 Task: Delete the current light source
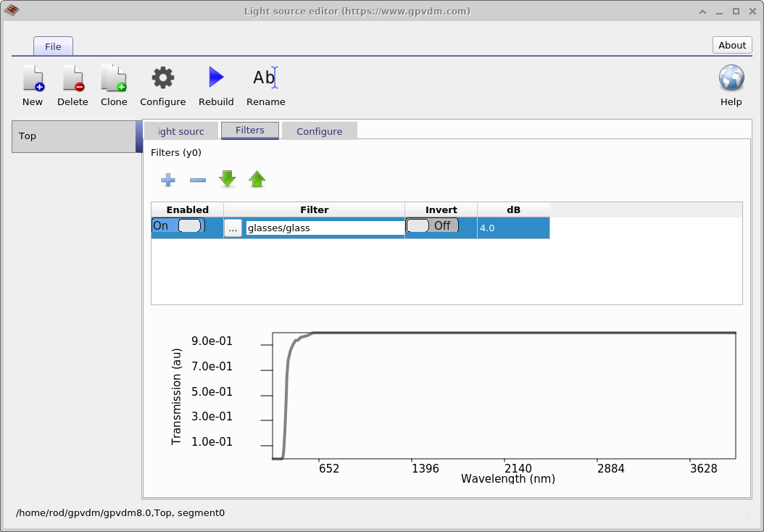[x=72, y=83]
